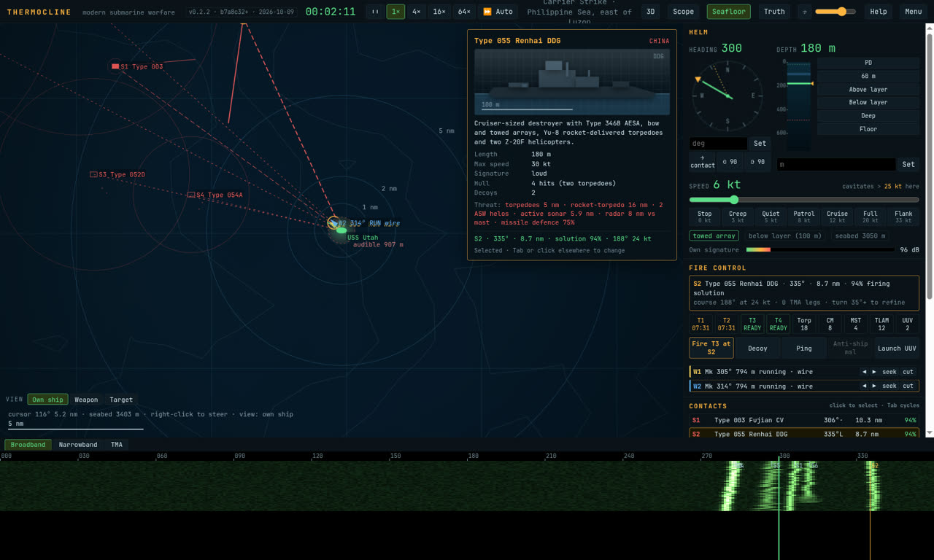This screenshot has width=934, height=560.
Task: Select the S3 Type 052D contact icon
Action: [x=93, y=174]
